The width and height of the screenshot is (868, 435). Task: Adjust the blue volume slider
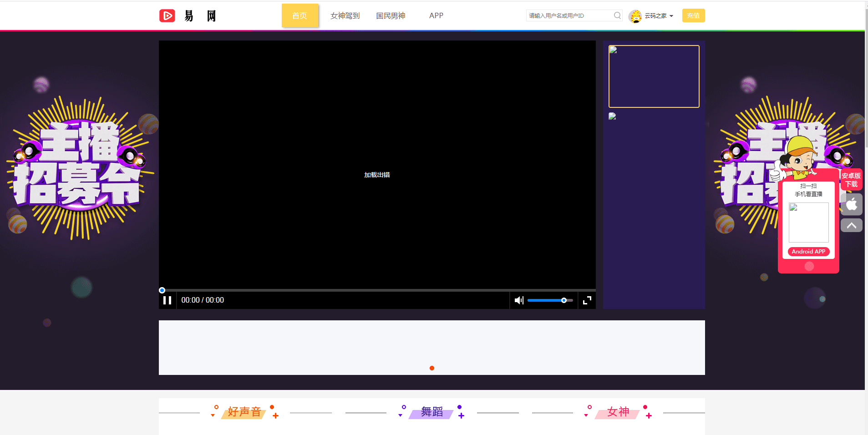(x=563, y=300)
